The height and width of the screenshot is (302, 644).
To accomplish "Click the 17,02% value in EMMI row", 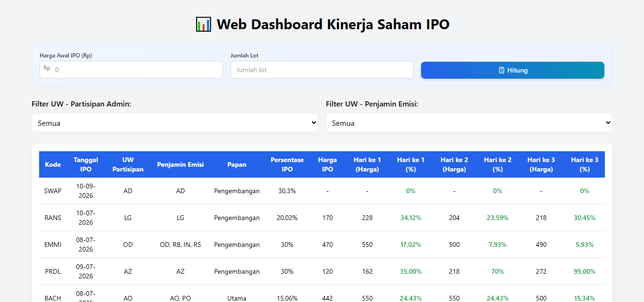I will [x=411, y=245].
